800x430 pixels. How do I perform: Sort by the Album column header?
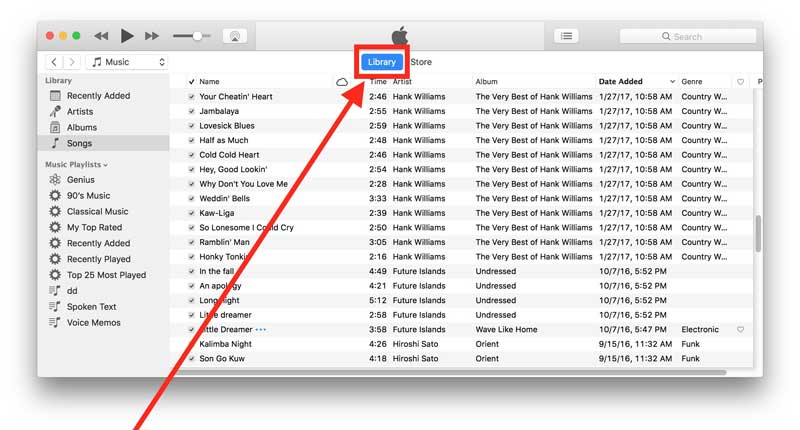click(486, 82)
